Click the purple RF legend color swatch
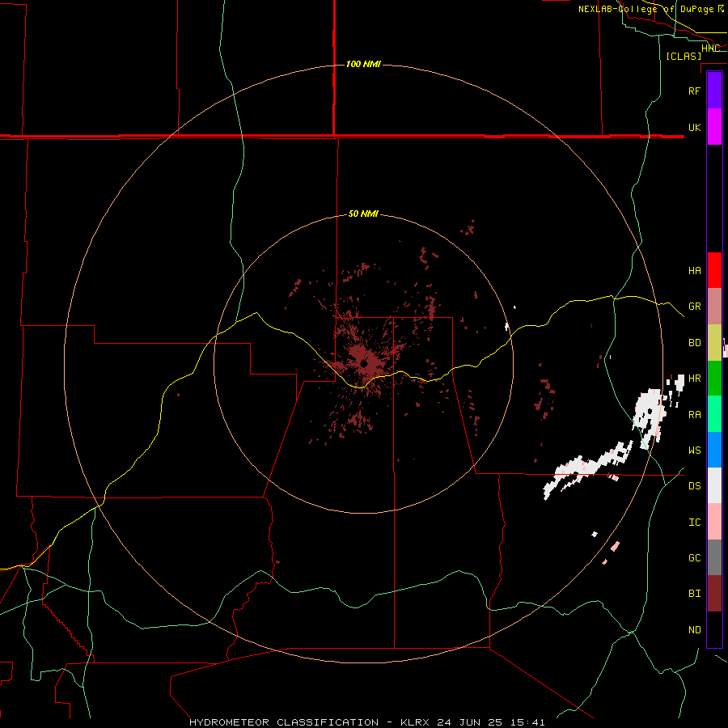The width and height of the screenshot is (728, 728). 714,91
